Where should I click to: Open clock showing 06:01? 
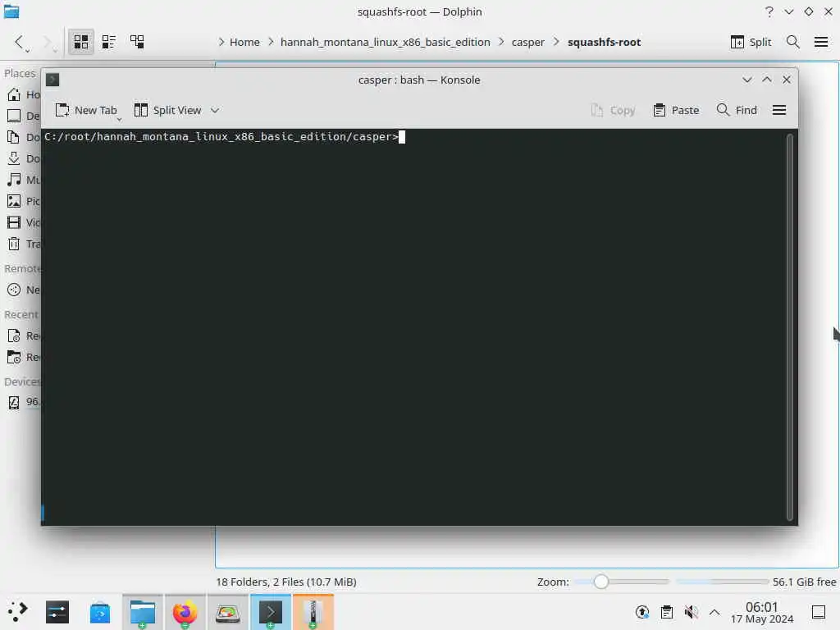pyautogui.click(x=762, y=612)
